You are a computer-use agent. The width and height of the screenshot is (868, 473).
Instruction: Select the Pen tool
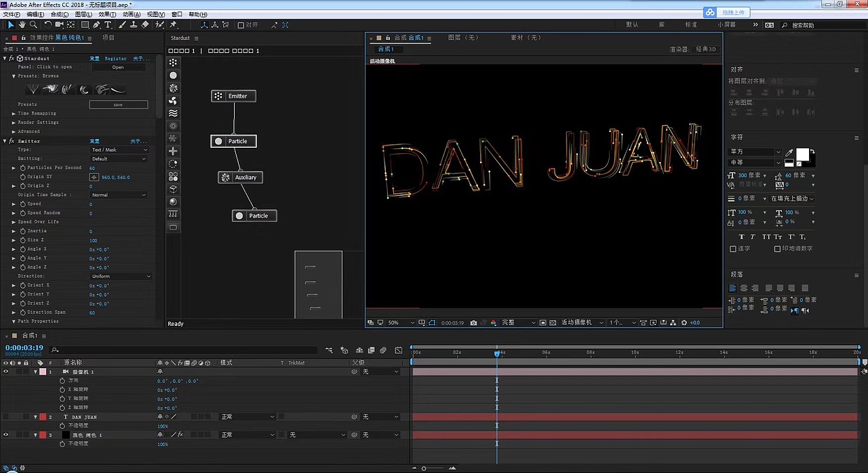(x=96, y=25)
